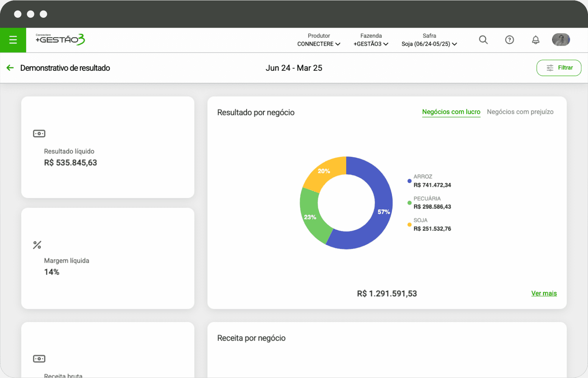Open the Ver mais link
Screen dimensions: 588x378
coord(544,293)
